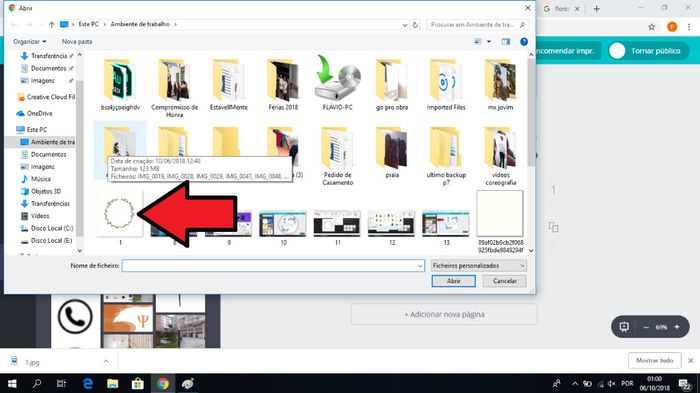The width and height of the screenshot is (700, 393).
Task: Open the Organizar menu
Action: (x=29, y=42)
